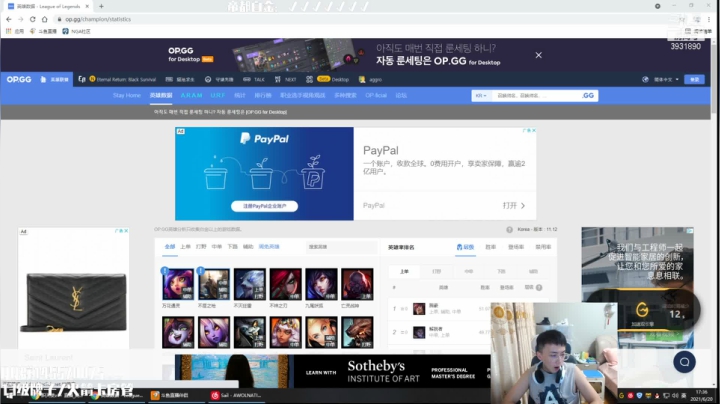Viewport: 720px width, 404px height.
Task: Reload the op.gg page
Action: tap(33, 19)
